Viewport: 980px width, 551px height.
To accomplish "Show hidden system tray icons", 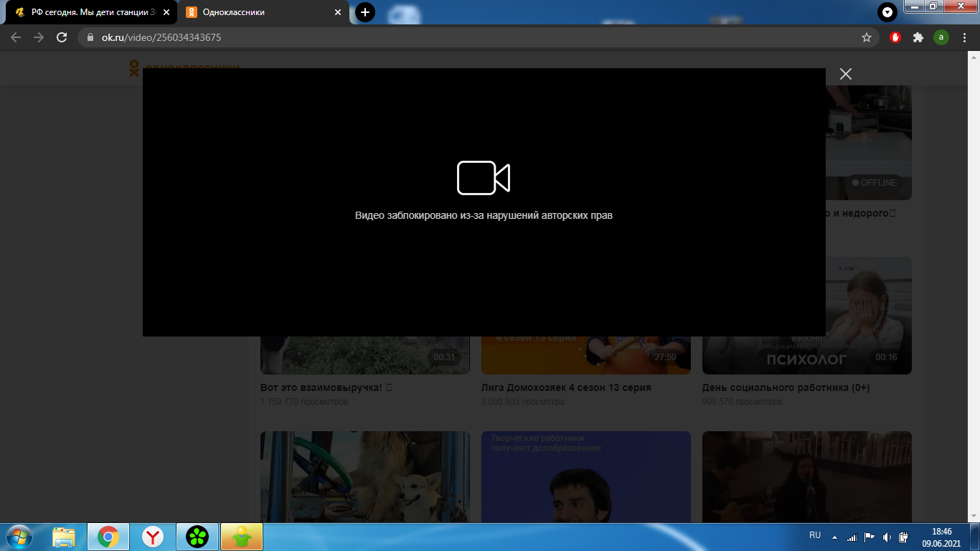I will click(834, 537).
